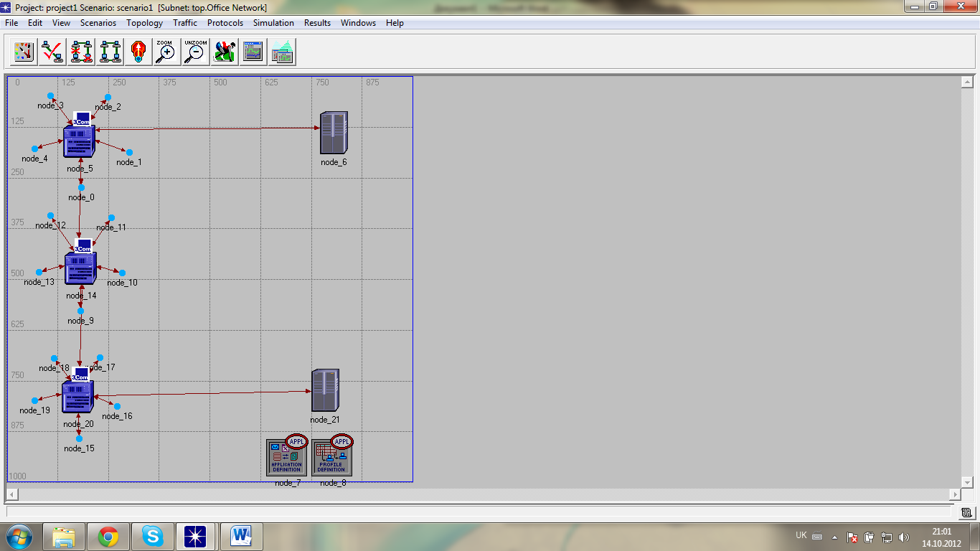Switch to Microsoft Word in the taskbar
Image resolution: width=980 pixels, height=551 pixels.
242,536
